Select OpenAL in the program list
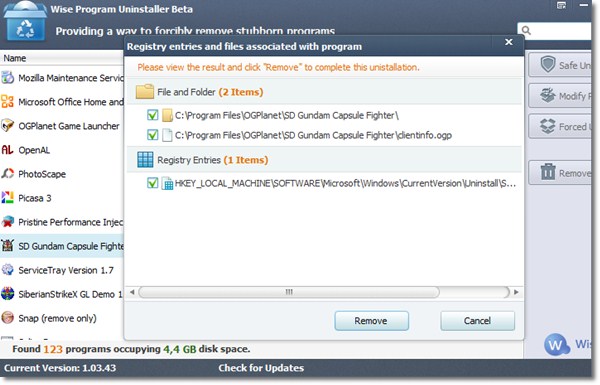 [x=62, y=150]
